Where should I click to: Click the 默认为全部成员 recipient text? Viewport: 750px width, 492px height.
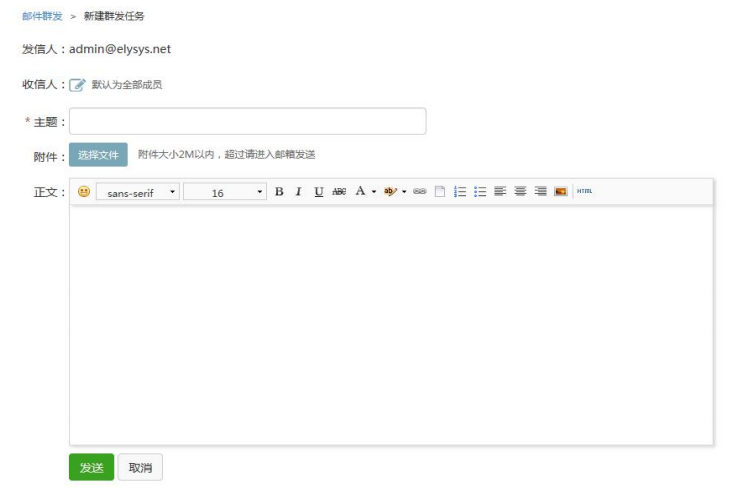[127, 85]
